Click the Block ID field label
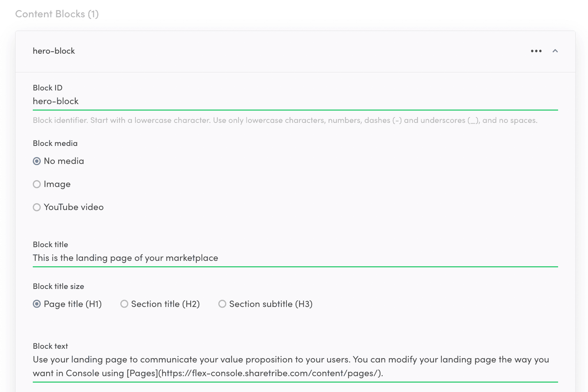Viewport: 588px width, 392px height. [48, 88]
